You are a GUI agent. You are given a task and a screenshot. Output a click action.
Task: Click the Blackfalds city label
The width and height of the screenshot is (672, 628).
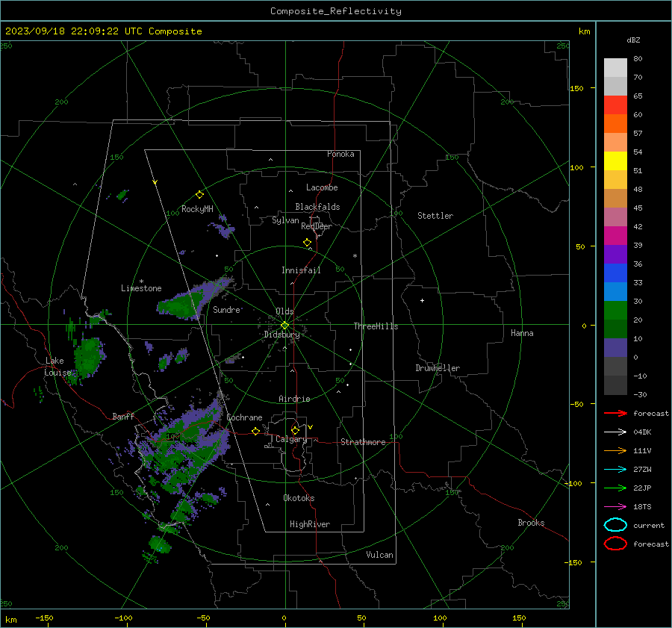pos(317,207)
